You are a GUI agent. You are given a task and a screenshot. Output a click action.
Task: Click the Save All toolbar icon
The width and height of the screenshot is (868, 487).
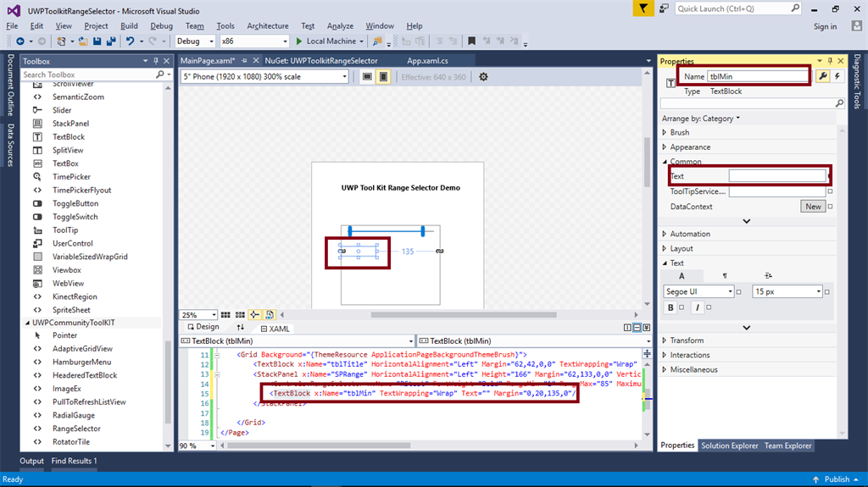(x=110, y=41)
